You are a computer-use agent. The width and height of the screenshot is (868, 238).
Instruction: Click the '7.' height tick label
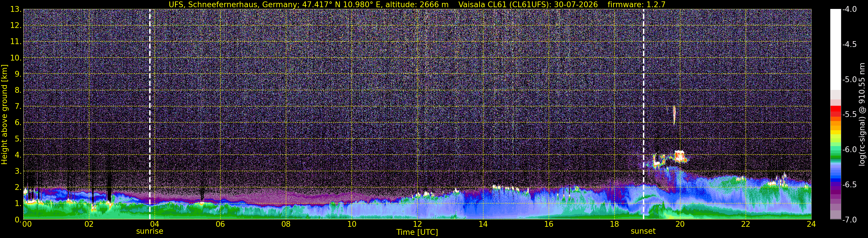click(18, 106)
